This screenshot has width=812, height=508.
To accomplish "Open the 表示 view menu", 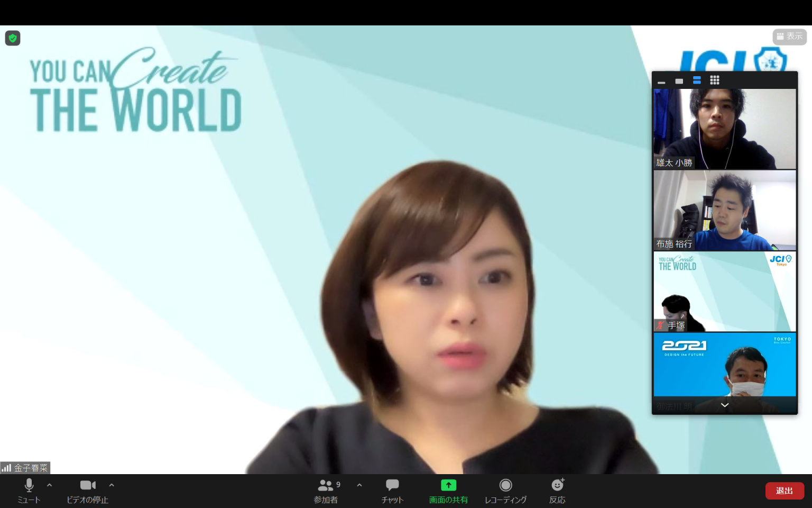I will click(789, 37).
